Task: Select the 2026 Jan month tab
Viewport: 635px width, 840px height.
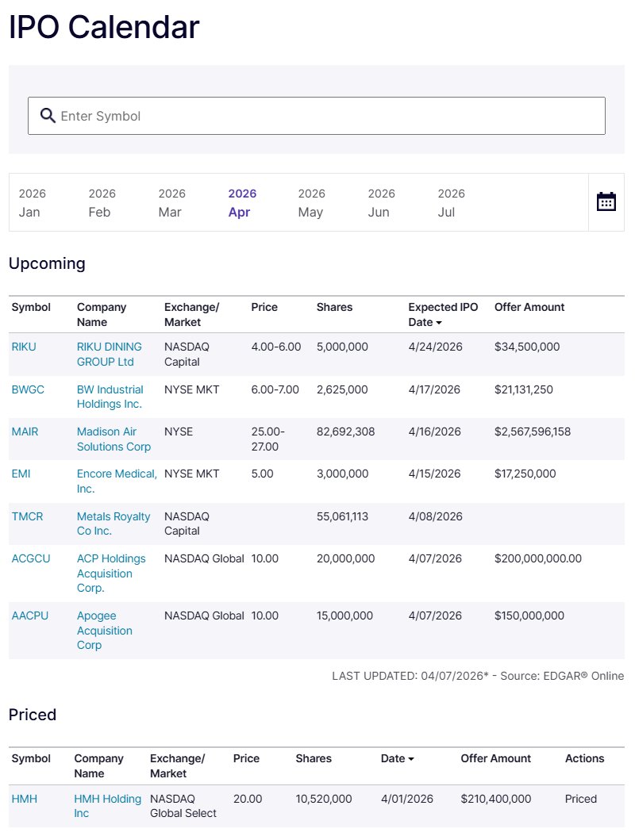Action: (33, 202)
